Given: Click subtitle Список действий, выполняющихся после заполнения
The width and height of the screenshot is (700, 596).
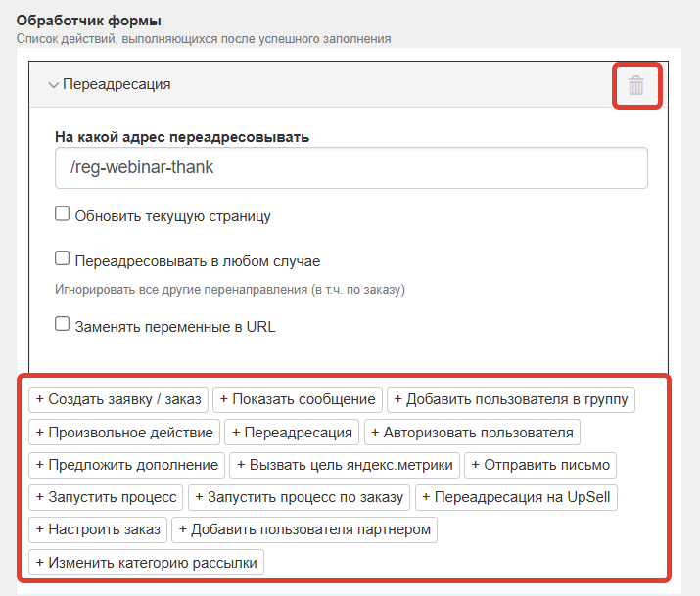Looking at the screenshot, I should pyautogui.click(x=204, y=39).
